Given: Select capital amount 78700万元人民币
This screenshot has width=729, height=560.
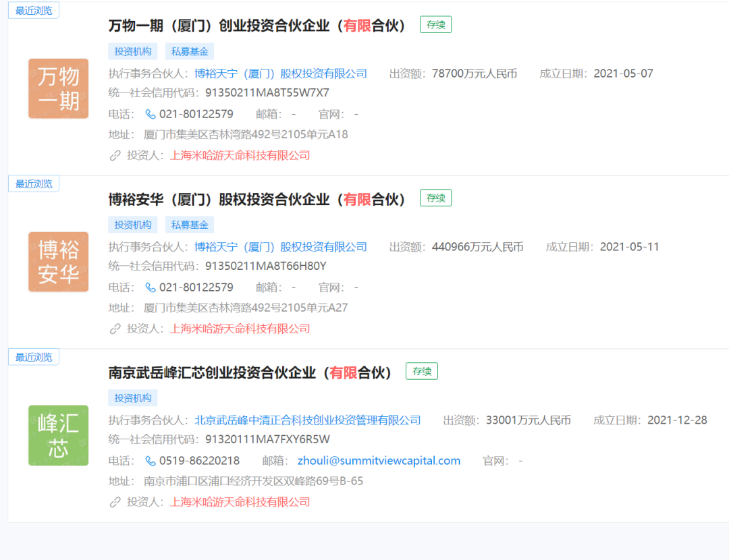Looking at the screenshot, I should [x=475, y=74].
